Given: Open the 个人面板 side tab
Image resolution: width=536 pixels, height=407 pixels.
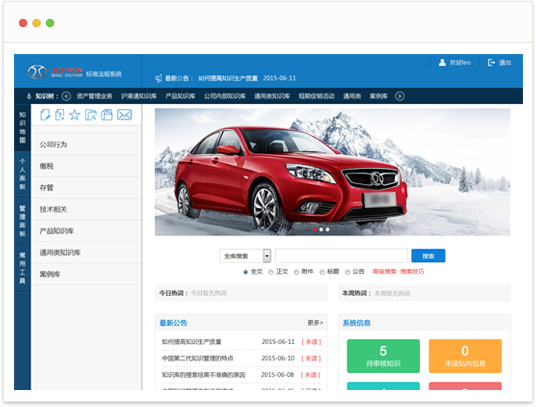Looking at the screenshot, I should (22, 174).
